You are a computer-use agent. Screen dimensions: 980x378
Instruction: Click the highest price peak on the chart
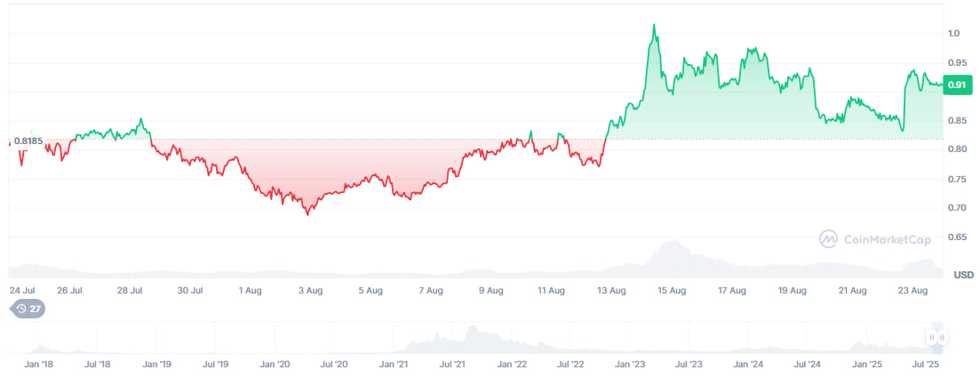tap(654, 25)
